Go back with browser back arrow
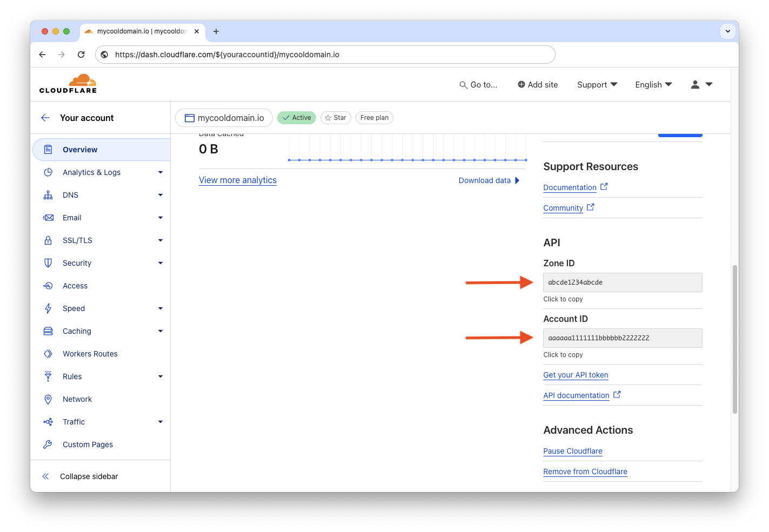Image resolution: width=769 pixels, height=532 pixels. [x=42, y=55]
